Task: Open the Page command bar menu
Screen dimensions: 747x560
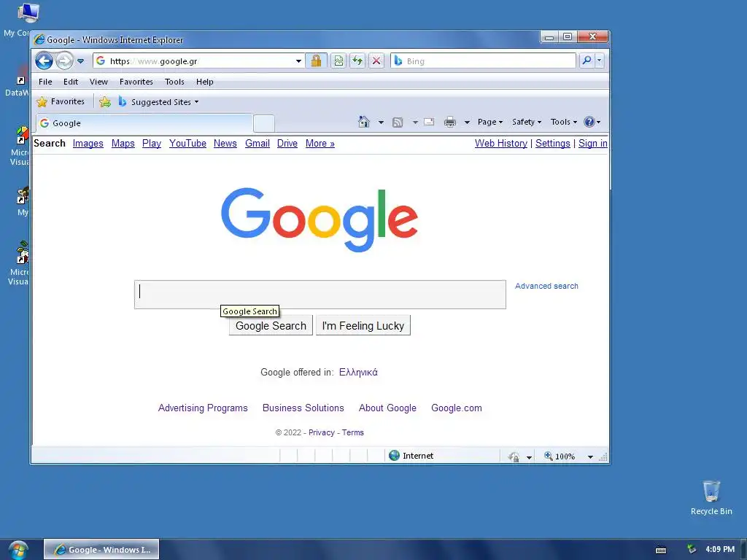Action: click(x=490, y=122)
